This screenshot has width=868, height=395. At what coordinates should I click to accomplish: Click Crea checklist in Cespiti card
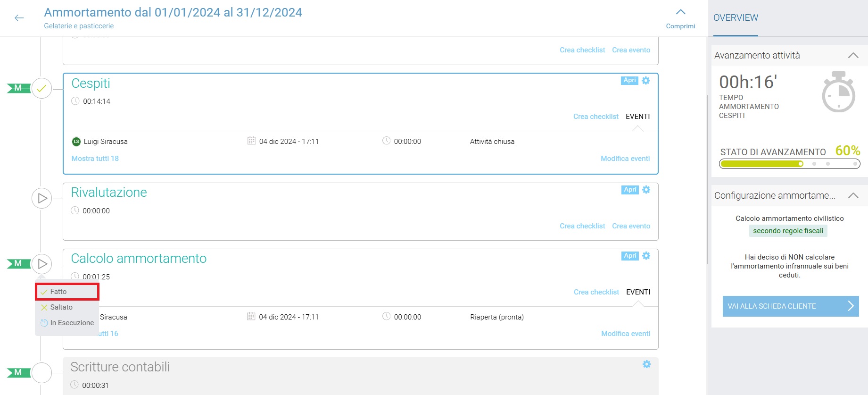(596, 117)
